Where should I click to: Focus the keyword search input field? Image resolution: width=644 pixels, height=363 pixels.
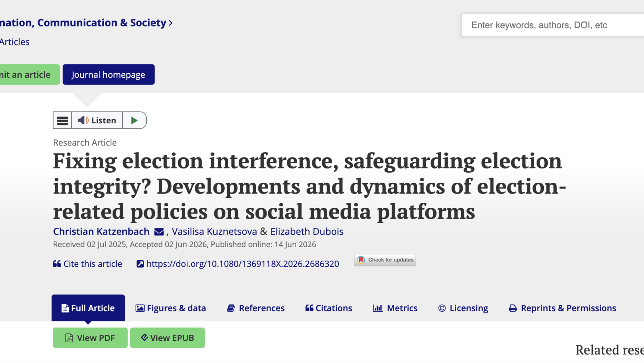553,25
